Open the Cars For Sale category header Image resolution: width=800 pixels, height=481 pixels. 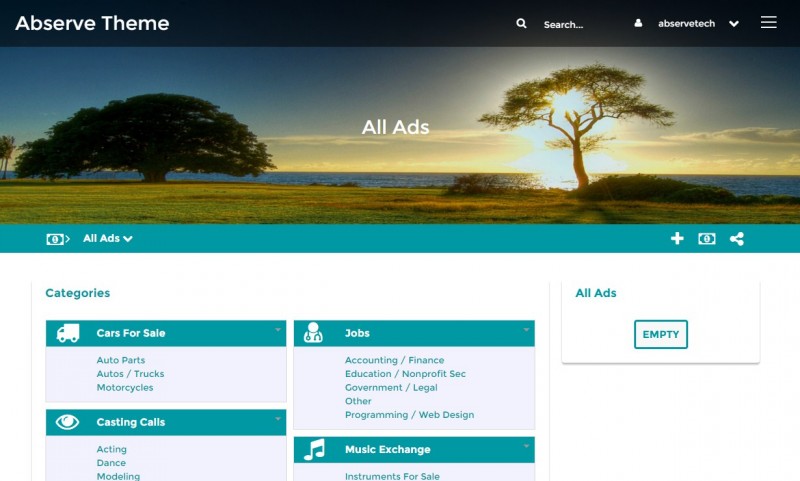pos(166,333)
